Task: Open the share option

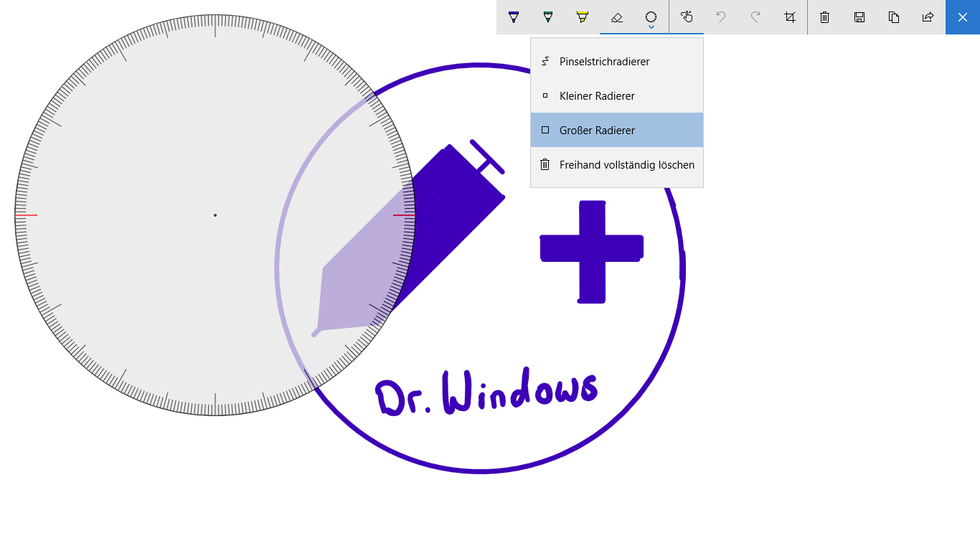Action: 928,17
